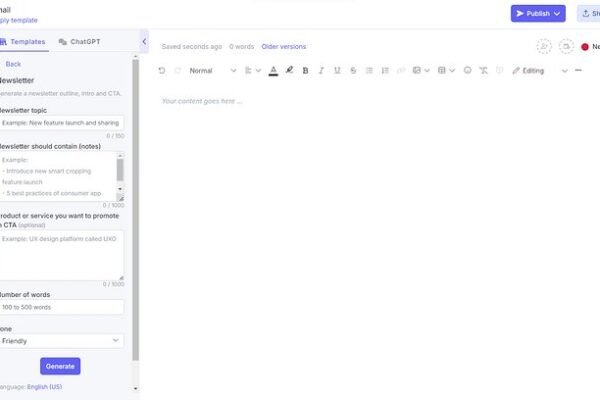Image resolution: width=600 pixels, height=400 pixels.
Task: Click the redo icon in toolbar
Action: 178,70
